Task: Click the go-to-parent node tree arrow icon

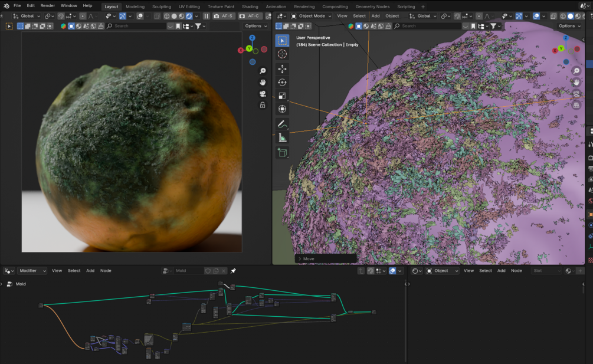Action: (x=361, y=271)
